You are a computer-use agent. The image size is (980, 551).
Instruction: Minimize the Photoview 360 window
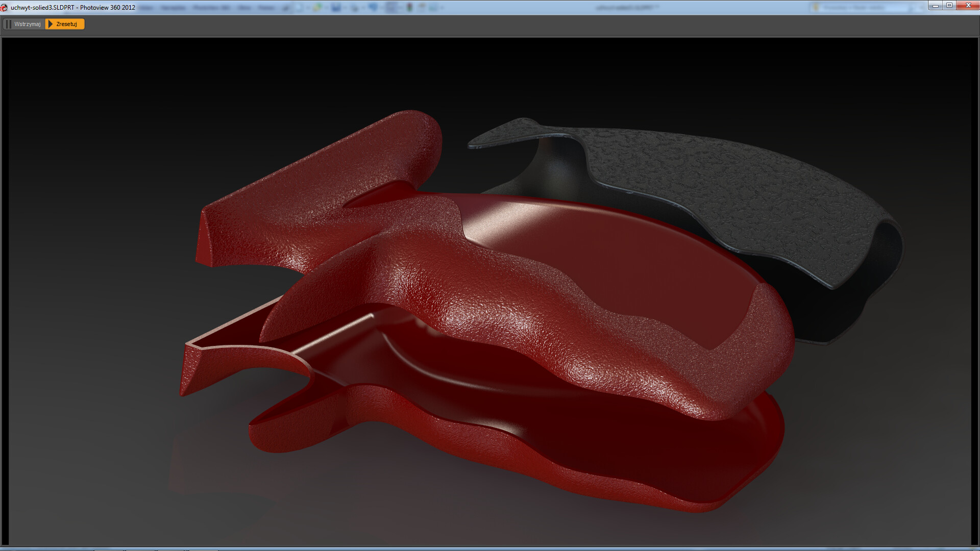point(935,6)
